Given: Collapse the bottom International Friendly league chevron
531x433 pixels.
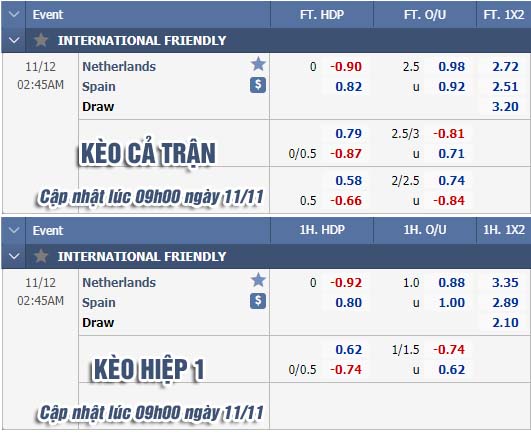Looking at the screenshot, I should 14,256.
